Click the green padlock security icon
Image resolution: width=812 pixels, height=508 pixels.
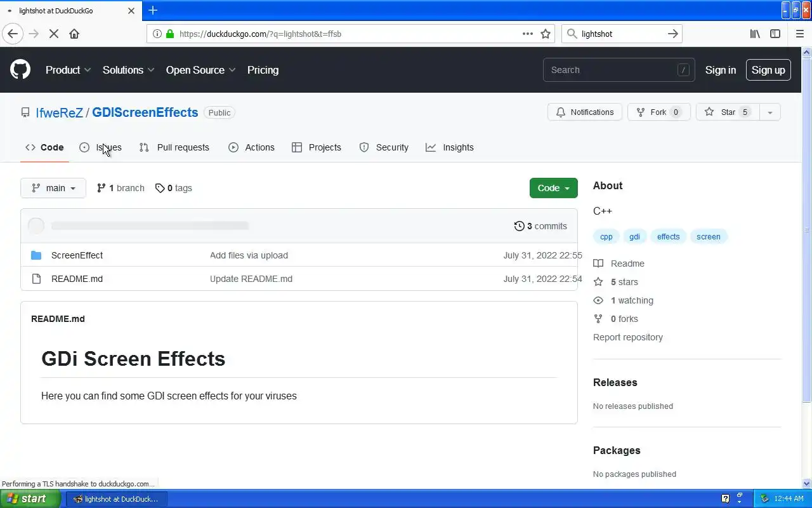click(170, 34)
